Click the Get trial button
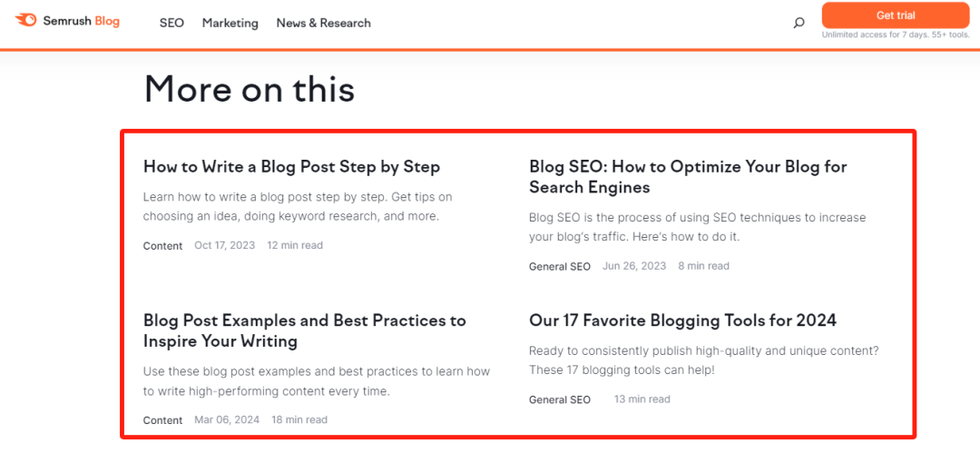This screenshot has width=980, height=463. click(895, 15)
